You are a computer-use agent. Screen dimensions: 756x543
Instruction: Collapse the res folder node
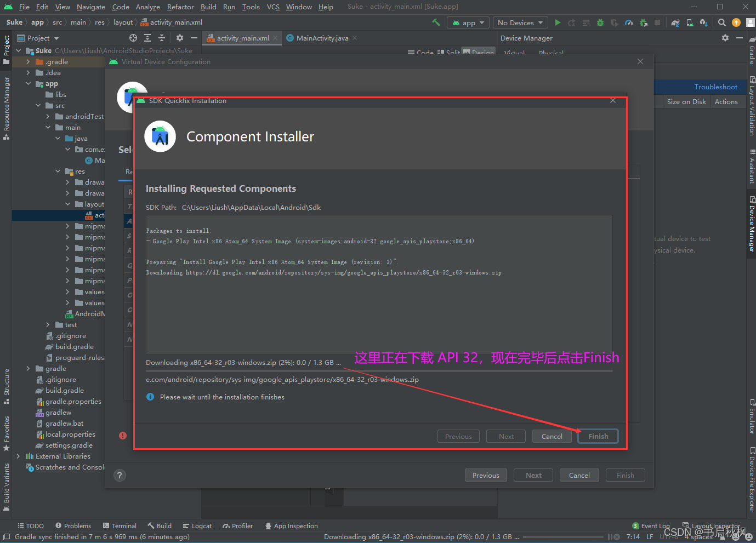click(58, 172)
